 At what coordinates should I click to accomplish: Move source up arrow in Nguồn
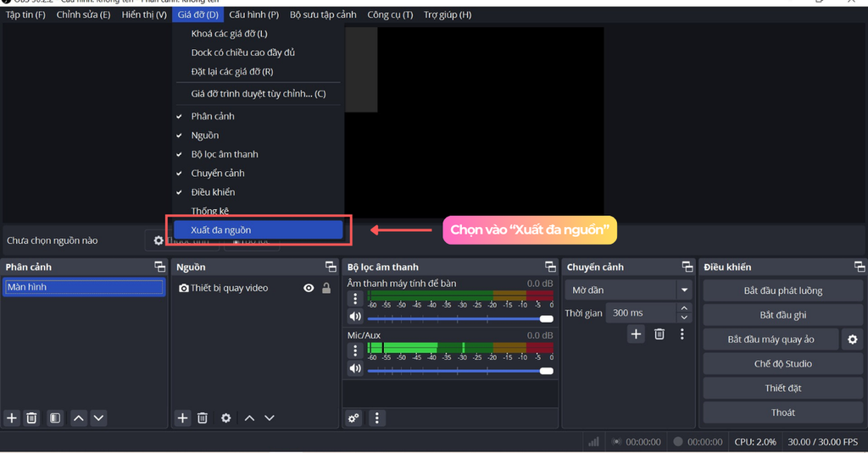tap(250, 418)
